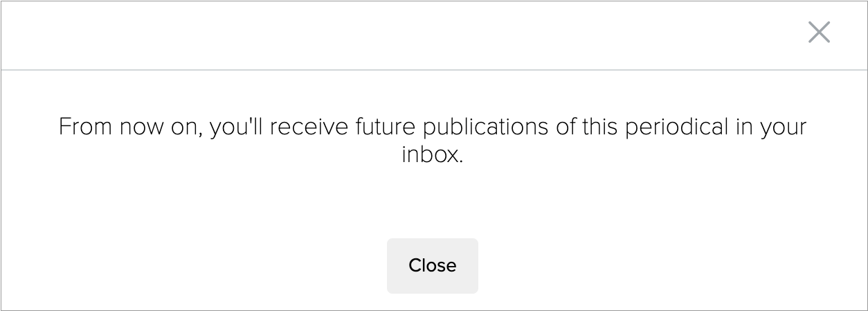Click the empty dialog header bar

point(401,35)
